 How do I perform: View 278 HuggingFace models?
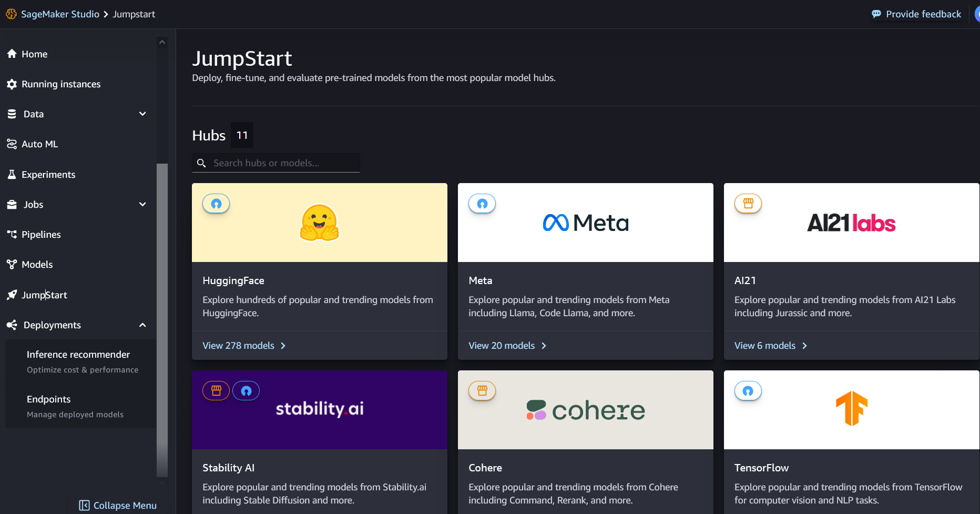pyautogui.click(x=238, y=345)
